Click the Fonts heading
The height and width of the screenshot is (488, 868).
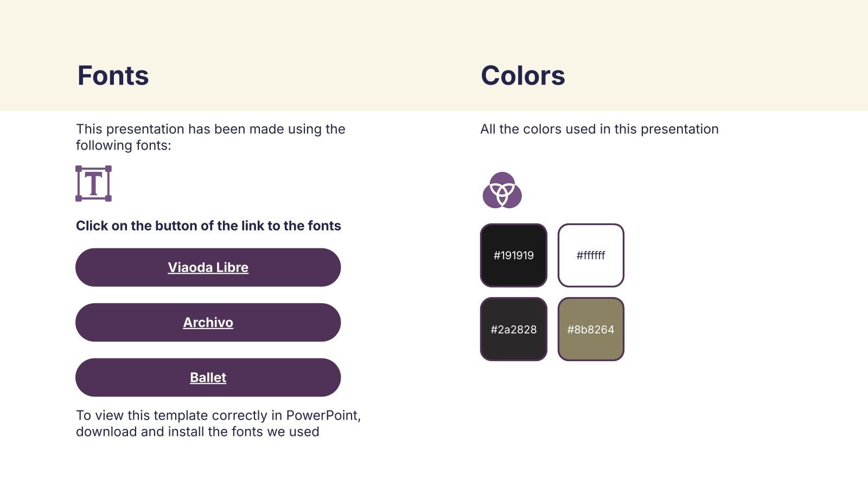pos(113,75)
